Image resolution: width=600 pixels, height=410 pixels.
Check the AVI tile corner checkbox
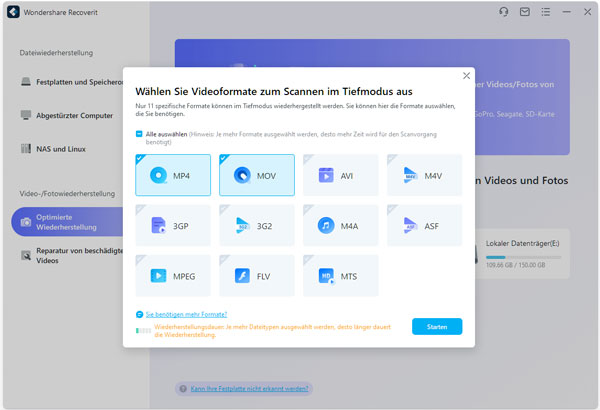click(307, 158)
